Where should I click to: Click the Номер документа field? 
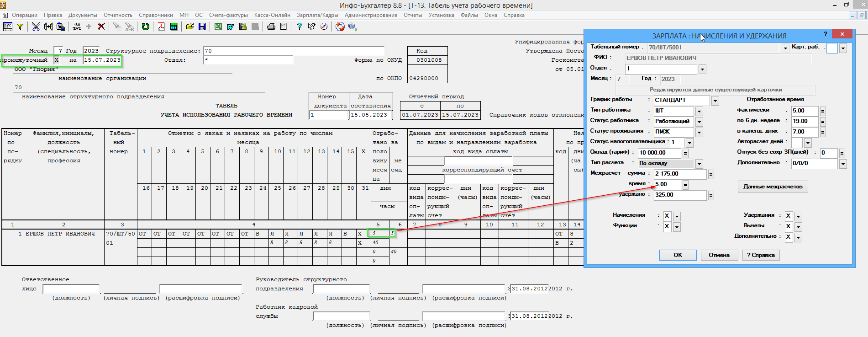pos(329,115)
